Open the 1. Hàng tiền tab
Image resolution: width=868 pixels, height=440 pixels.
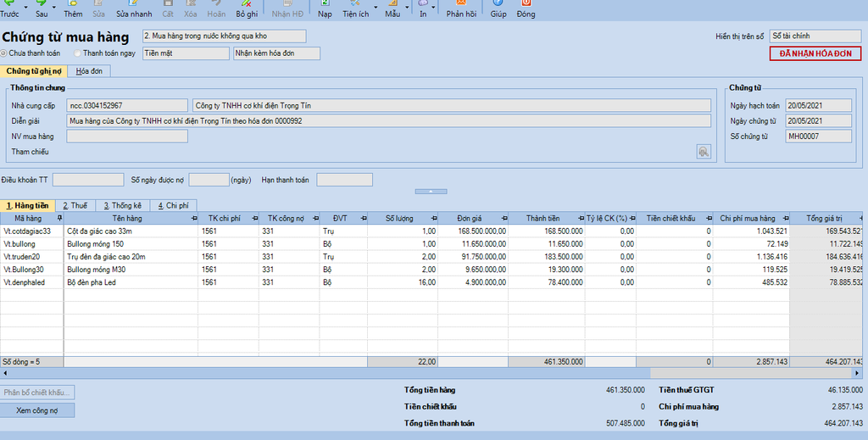(28, 205)
